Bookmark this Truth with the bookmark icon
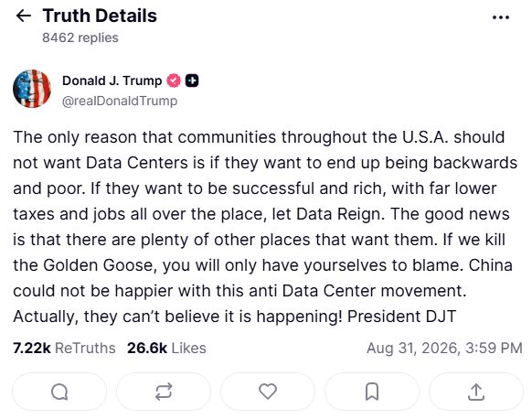The width and height of the screenshot is (532, 419). [x=372, y=392]
